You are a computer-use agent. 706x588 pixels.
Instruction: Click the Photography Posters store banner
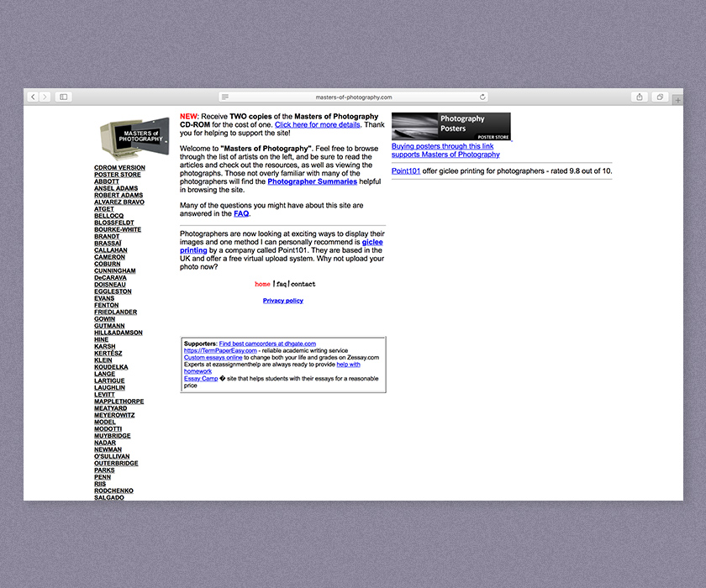[450, 126]
